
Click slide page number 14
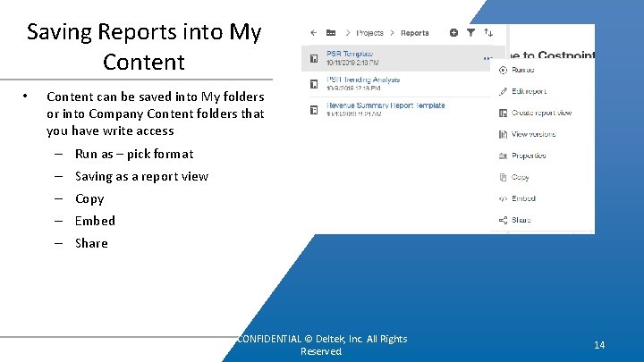tap(599, 345)
